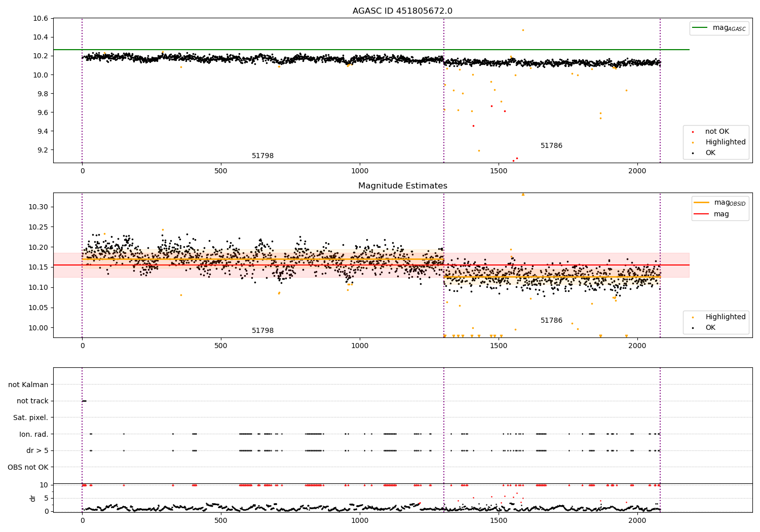Viewport: 760px width, 532px height.
Task: Click the '10.00' y-axis tick label
Action: click(x=39, y=328)
